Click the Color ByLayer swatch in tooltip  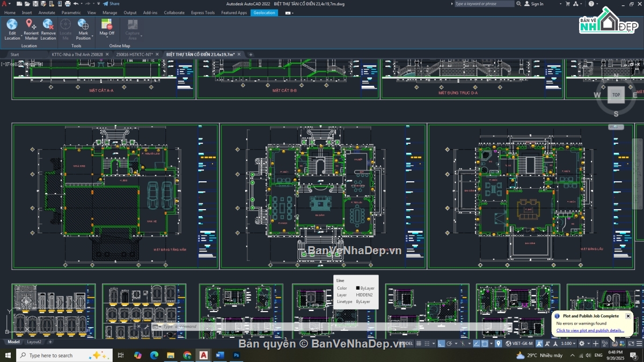point(358,288)
